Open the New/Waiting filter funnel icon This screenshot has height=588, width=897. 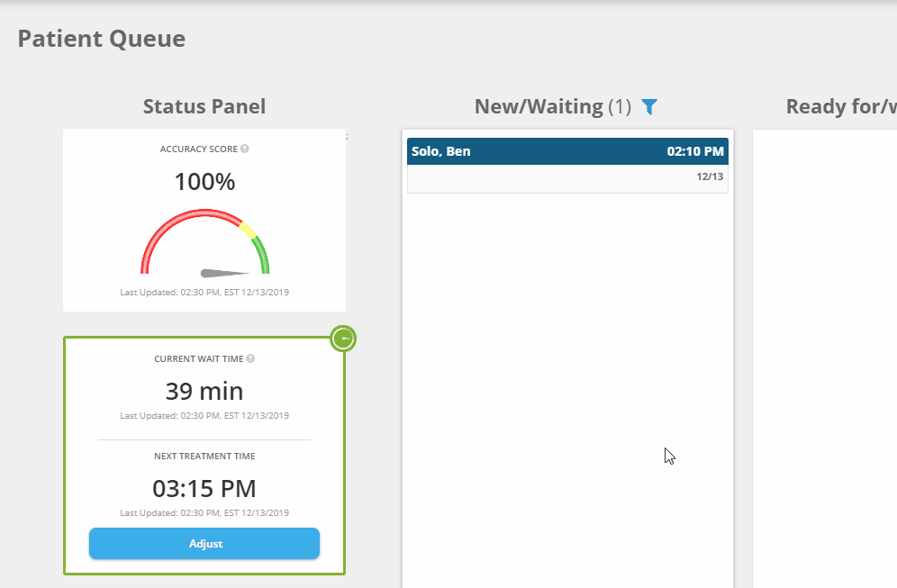click(649, 107)
